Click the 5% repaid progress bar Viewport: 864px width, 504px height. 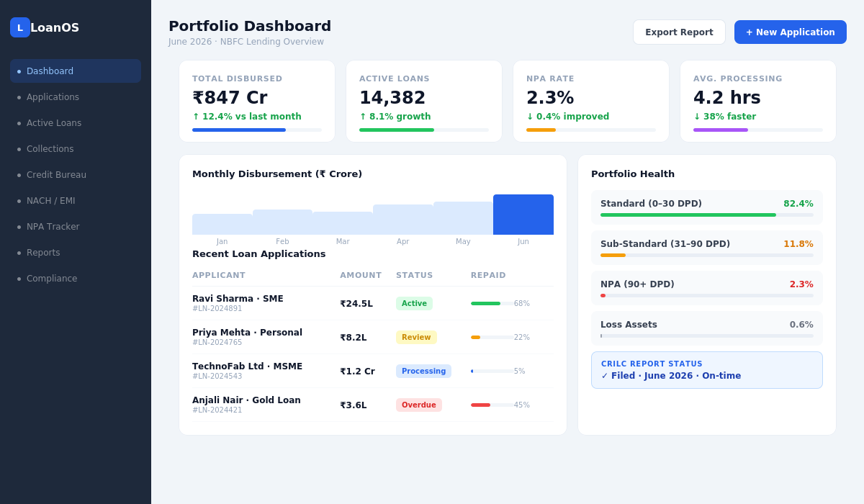pos(492,372)
